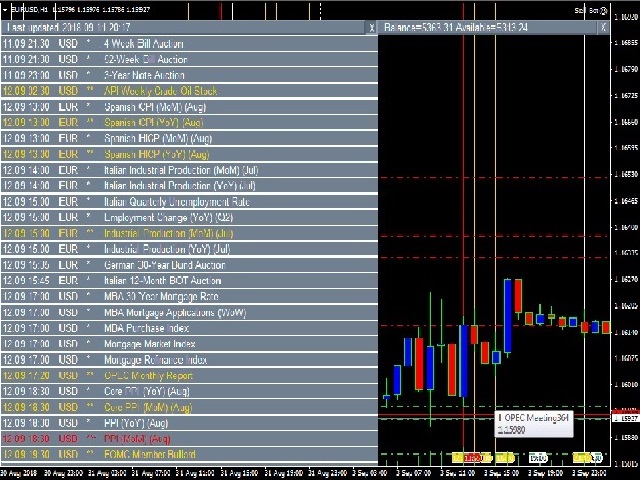Select 'OPEC Monthly Report' news row

pyautogui.click(x=189, y=376)
